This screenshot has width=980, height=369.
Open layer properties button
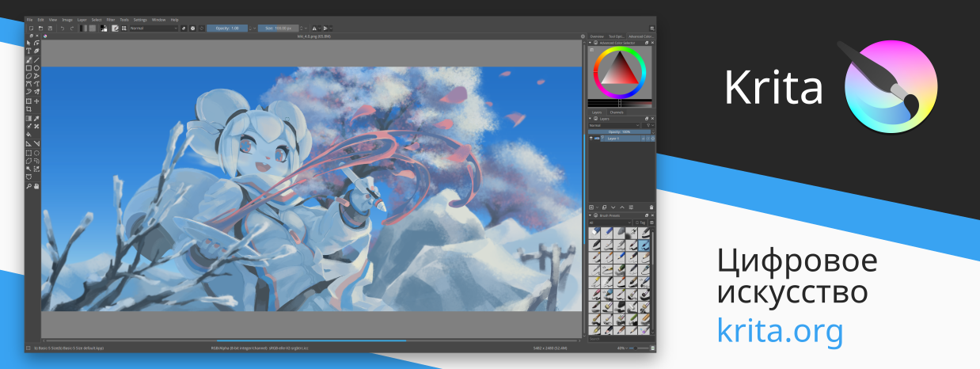pos(631,207)
